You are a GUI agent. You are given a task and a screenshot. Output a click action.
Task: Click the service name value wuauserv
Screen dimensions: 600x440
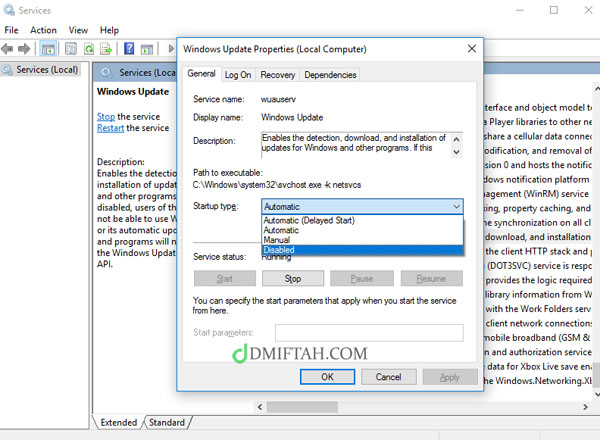coord(278,99)
